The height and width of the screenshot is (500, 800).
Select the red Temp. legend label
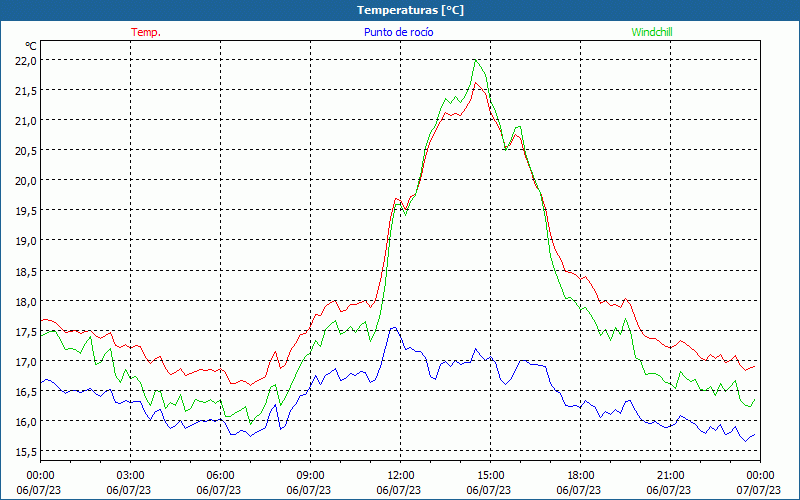(x=146, y=32)
